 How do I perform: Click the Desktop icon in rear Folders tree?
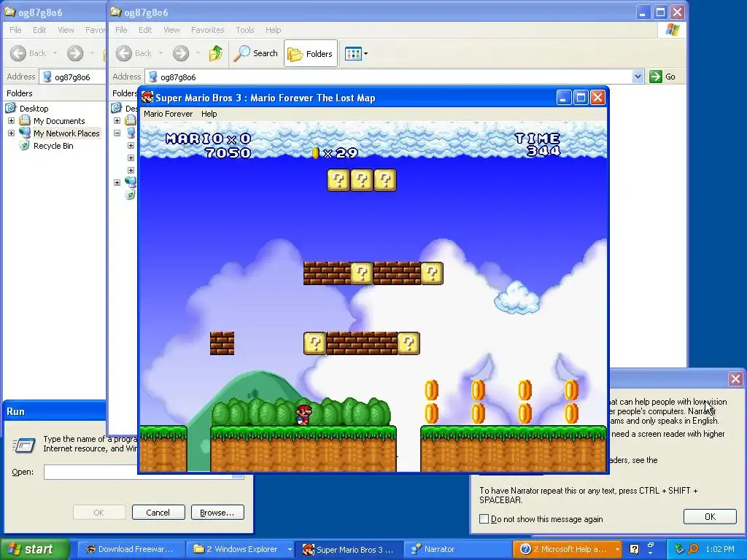pos(11,108)
